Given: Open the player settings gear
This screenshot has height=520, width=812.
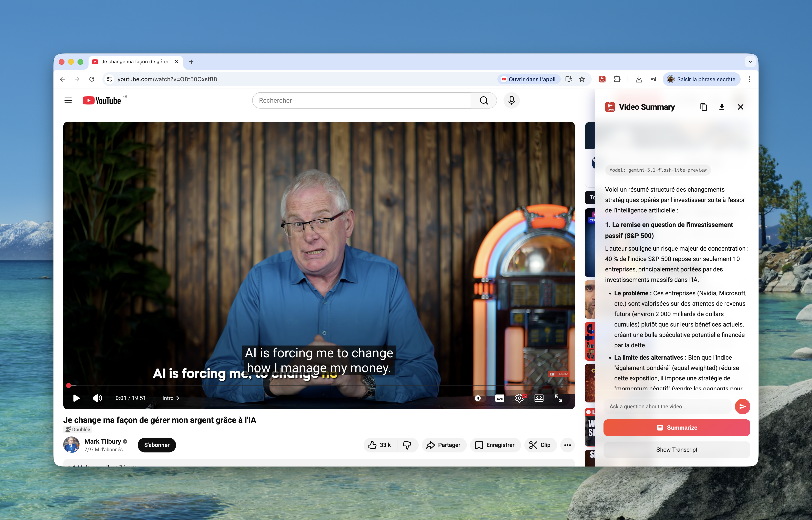Looking at the screenshot, I should click(520, 398).
